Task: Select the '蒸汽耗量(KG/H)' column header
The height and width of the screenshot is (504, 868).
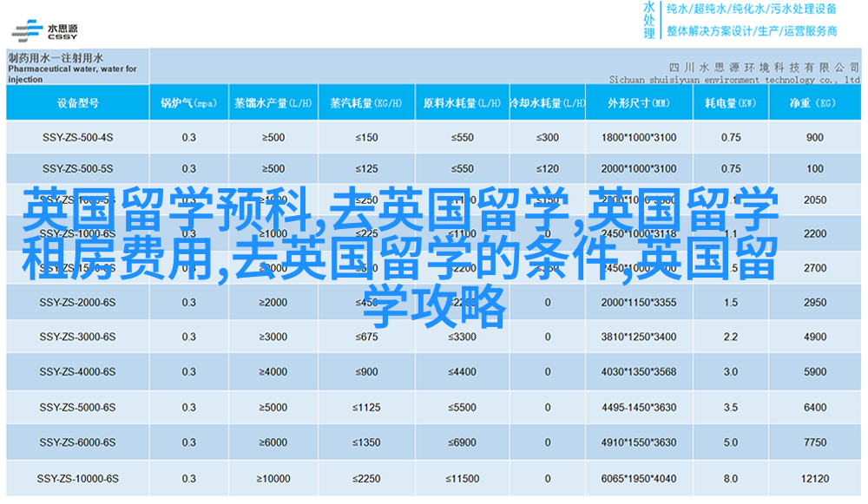Action: (x=366, y=103)
